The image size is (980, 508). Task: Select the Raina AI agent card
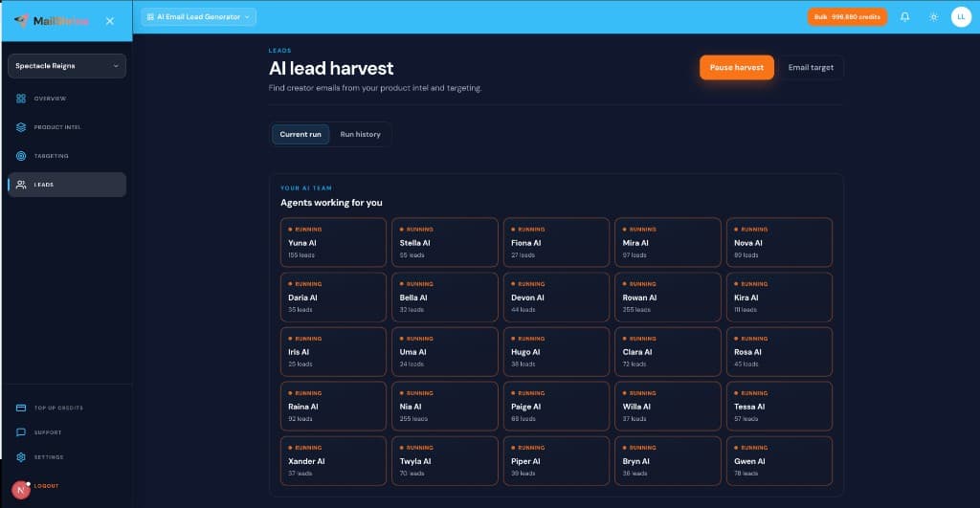point(333,407)
